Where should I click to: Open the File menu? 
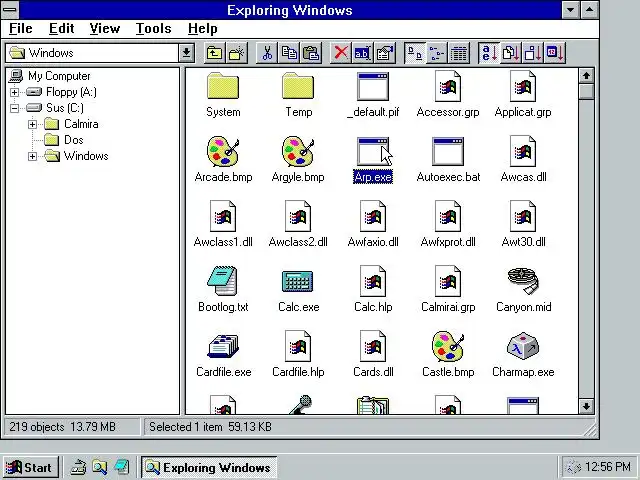coord(20,29)
